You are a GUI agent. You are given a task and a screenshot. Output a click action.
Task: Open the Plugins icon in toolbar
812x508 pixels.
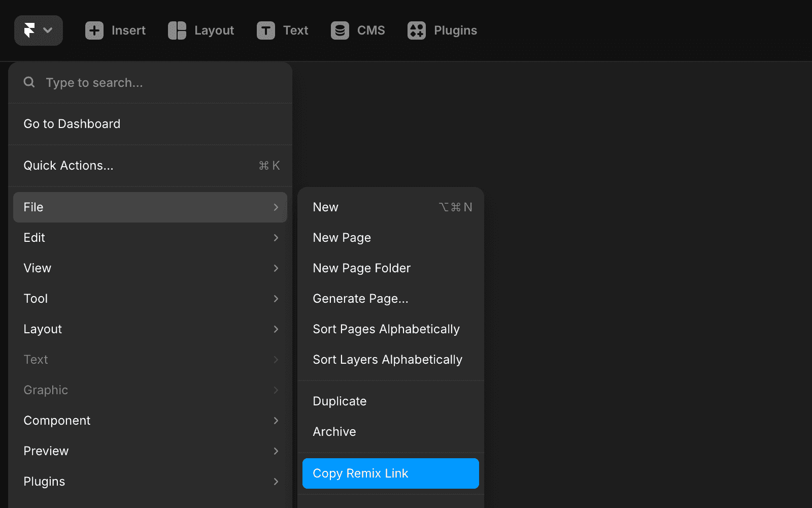tap(417, 30)
